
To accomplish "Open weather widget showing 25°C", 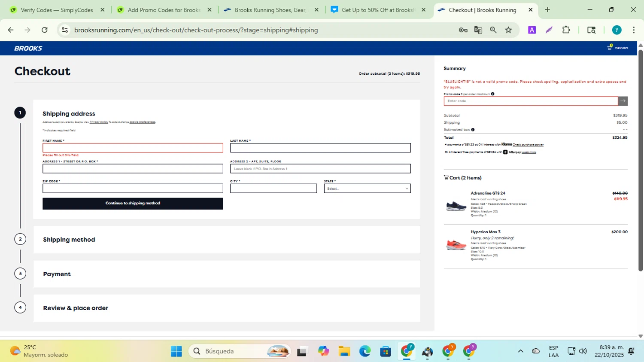I will click(x=39, y=351).
